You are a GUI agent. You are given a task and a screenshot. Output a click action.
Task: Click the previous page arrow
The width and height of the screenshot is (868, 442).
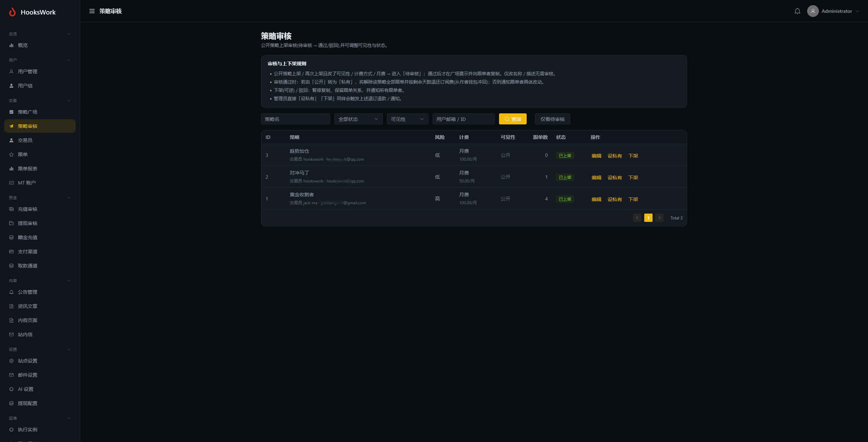[x=637, y=218]
